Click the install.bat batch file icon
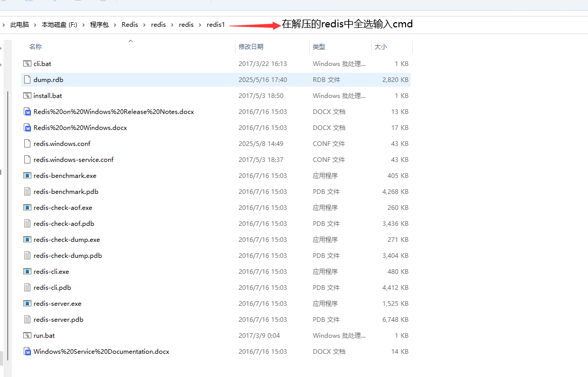This screenshot has width=588, height=377. click(x=27, y=95)
